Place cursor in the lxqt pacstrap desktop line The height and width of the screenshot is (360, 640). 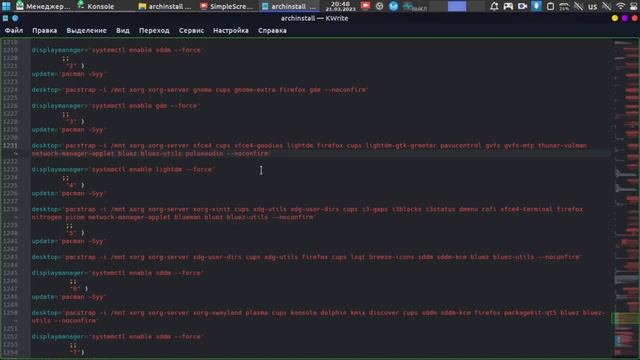[307, 257]
